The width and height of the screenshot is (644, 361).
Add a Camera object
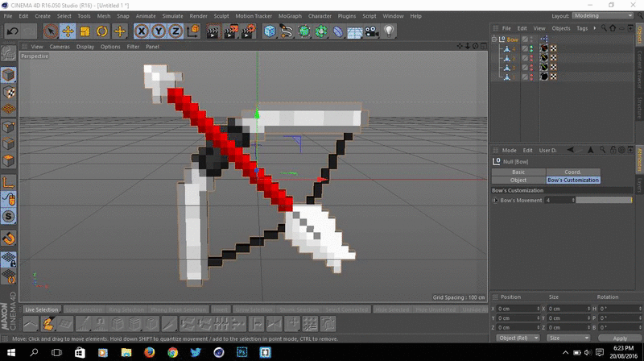coord(372,31)
